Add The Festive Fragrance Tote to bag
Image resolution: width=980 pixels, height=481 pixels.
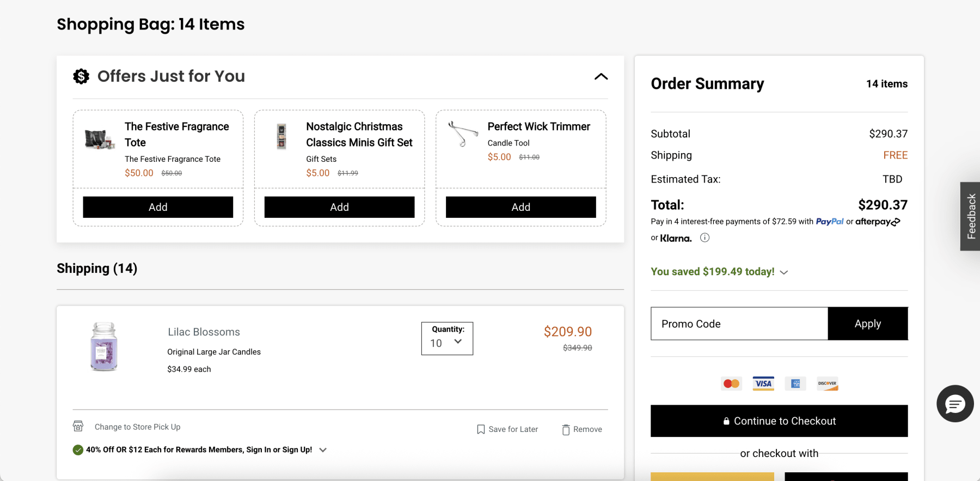click(158, 207)
